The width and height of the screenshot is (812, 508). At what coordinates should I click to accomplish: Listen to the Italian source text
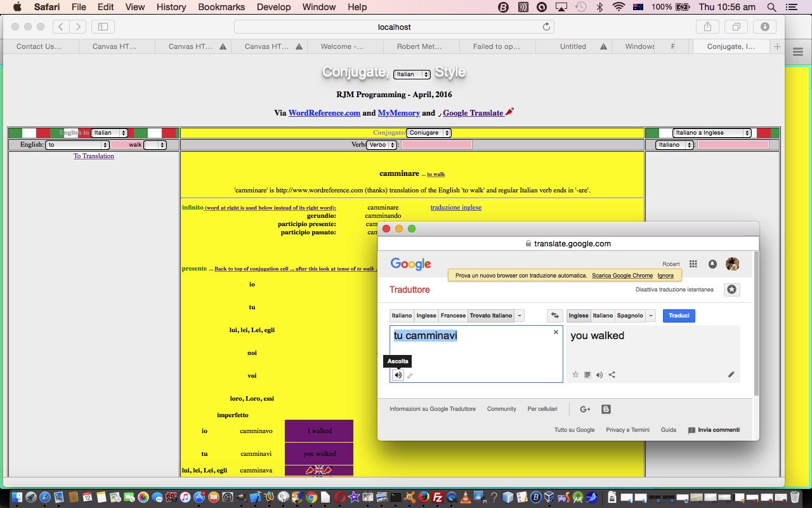tap(398, 375)
